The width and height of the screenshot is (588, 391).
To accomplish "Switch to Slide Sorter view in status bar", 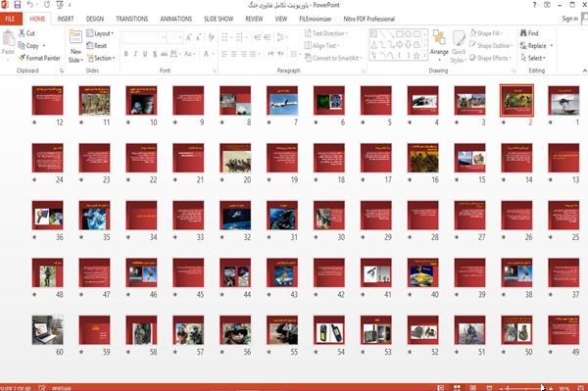I will [457, 388].
